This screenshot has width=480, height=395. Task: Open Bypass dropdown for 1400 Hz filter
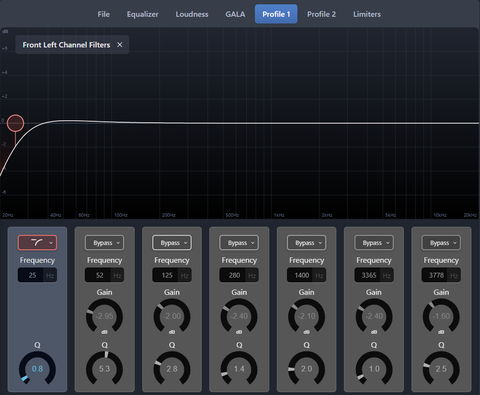click(306, 243)
